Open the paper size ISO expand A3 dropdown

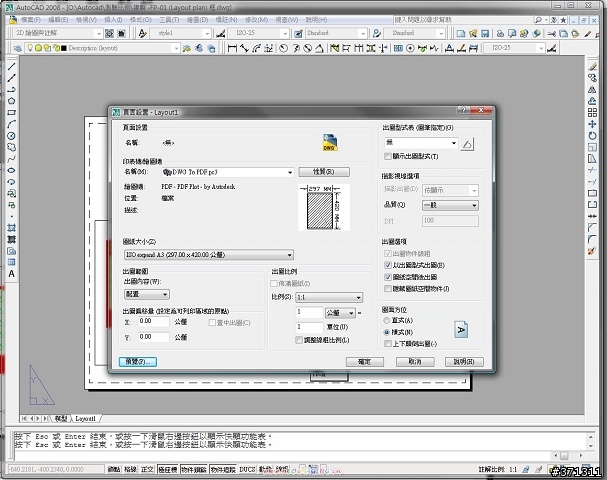coord(209,255)
